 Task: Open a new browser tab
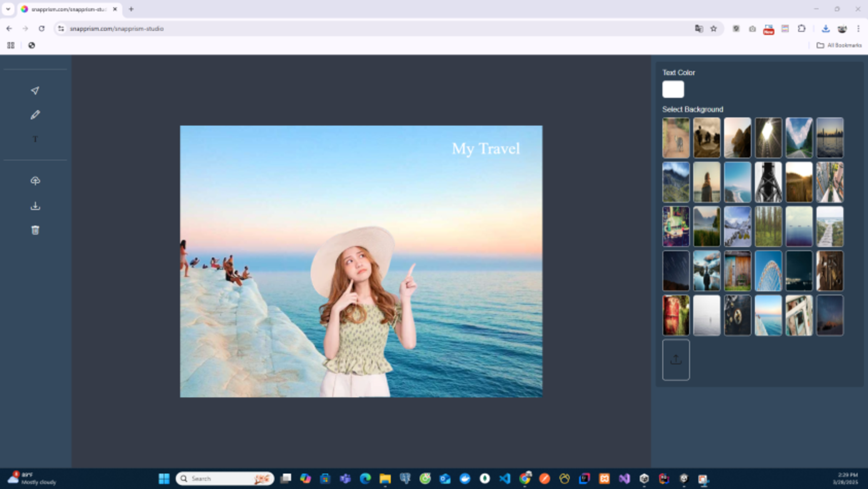[131, 9]
